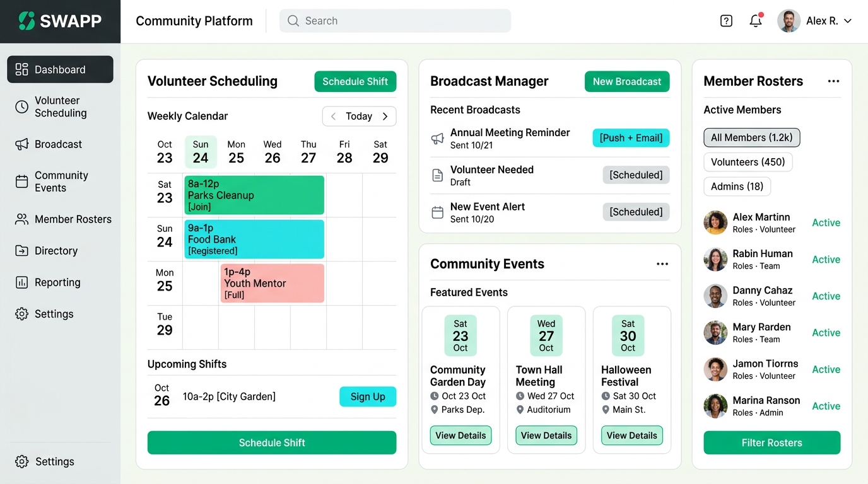Open the Parks Cleanup 8a-12p shift

tap(254, 195)
